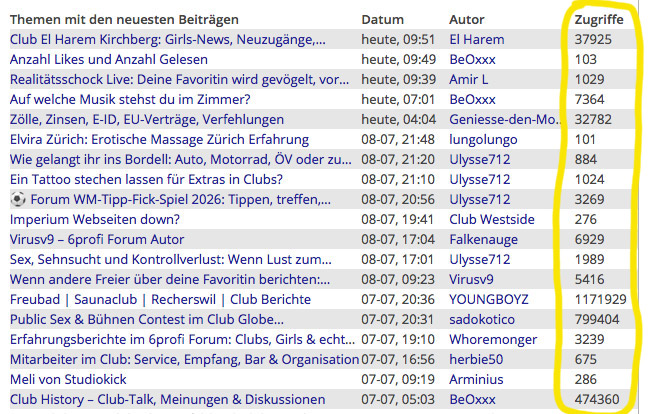Open the thread 'Anzahl Likes und Anzahl Gelesen'

pyautogui.click(x=109, y=59)
